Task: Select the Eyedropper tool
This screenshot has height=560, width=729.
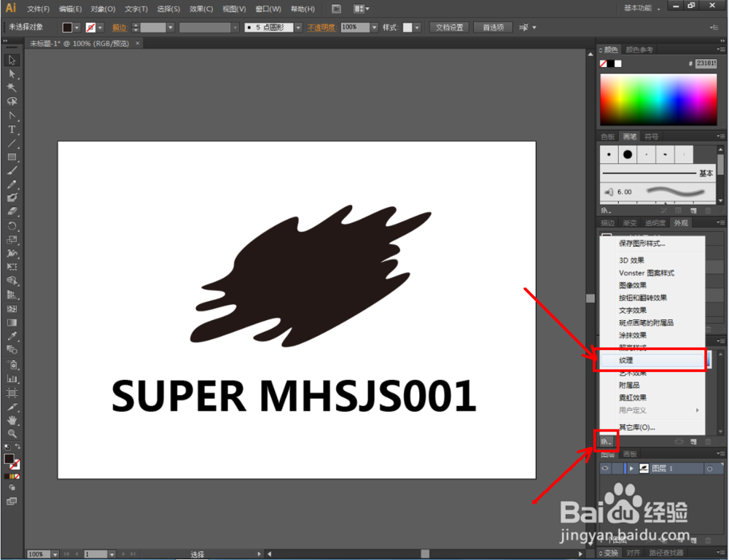Action: tap(12, 336)
